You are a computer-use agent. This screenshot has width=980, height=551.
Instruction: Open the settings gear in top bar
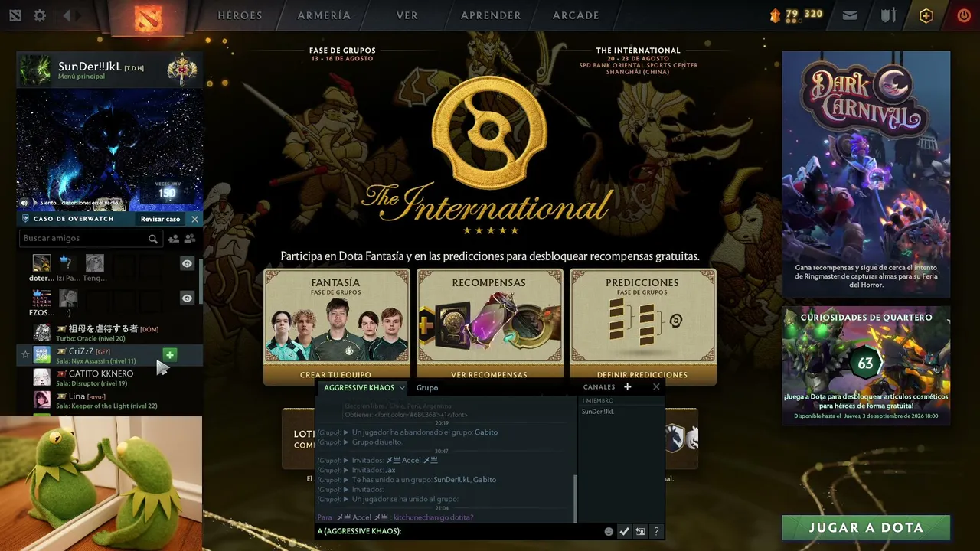pyautogui.click(x=40, y=15)
